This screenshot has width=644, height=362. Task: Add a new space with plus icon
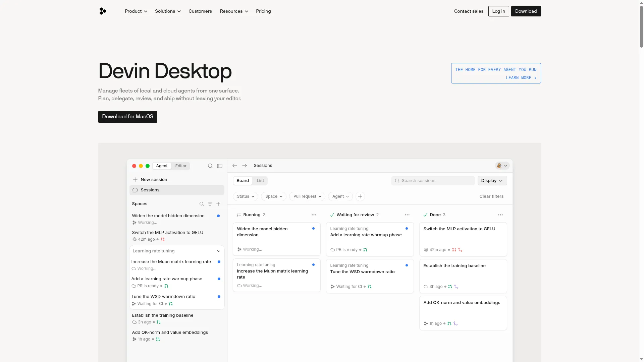[218, 204]
